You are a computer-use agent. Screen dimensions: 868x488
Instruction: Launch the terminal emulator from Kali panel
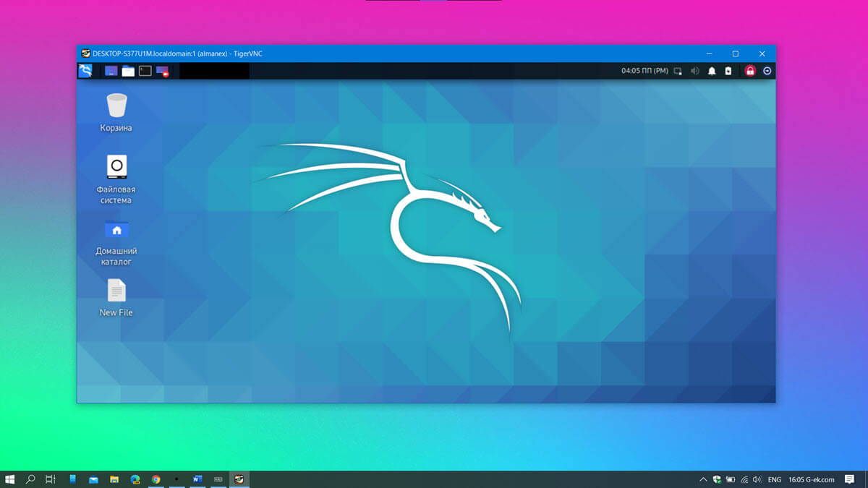145,71
